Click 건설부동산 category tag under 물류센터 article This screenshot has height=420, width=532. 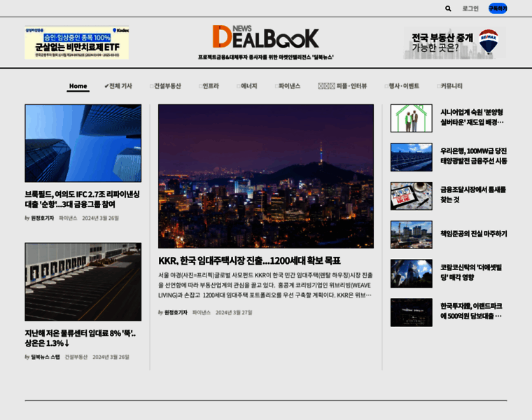click(76, 357)
